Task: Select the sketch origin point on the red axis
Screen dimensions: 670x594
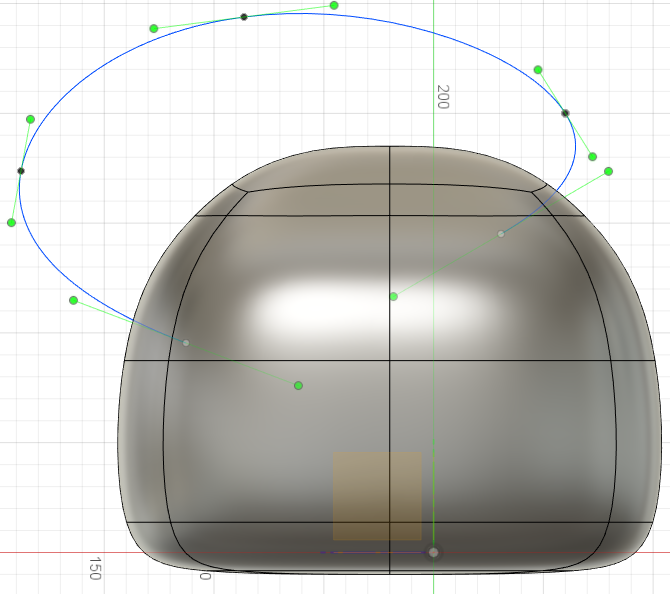Action: (433, 553)
